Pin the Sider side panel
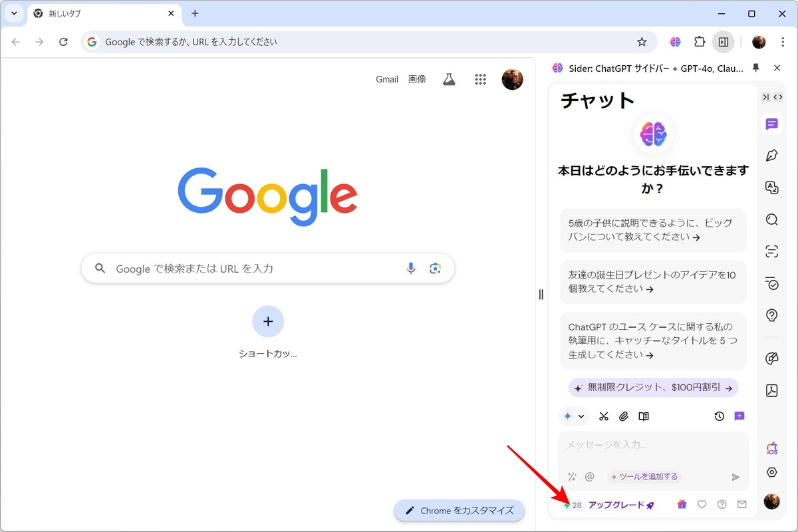798x532 pixels. pos(755,68)
